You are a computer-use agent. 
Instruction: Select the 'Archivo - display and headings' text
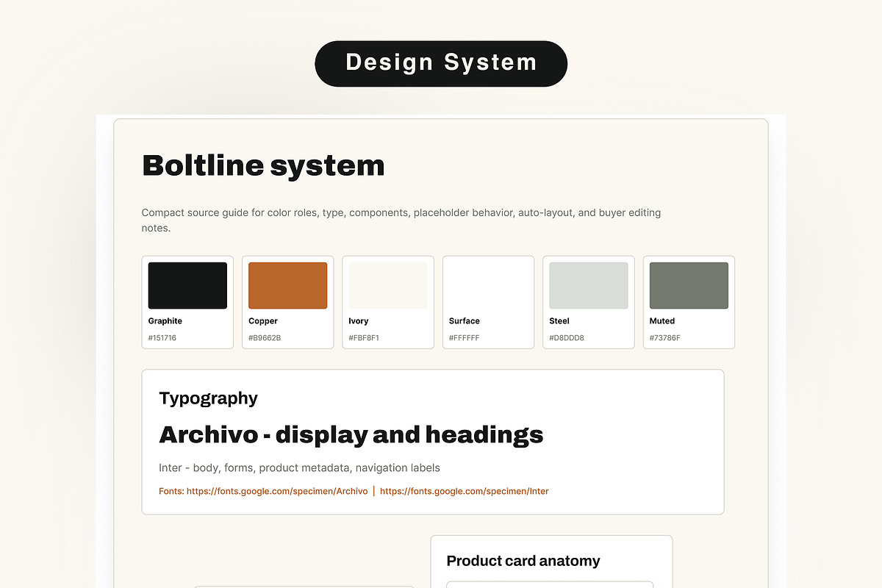coord(351,434)
